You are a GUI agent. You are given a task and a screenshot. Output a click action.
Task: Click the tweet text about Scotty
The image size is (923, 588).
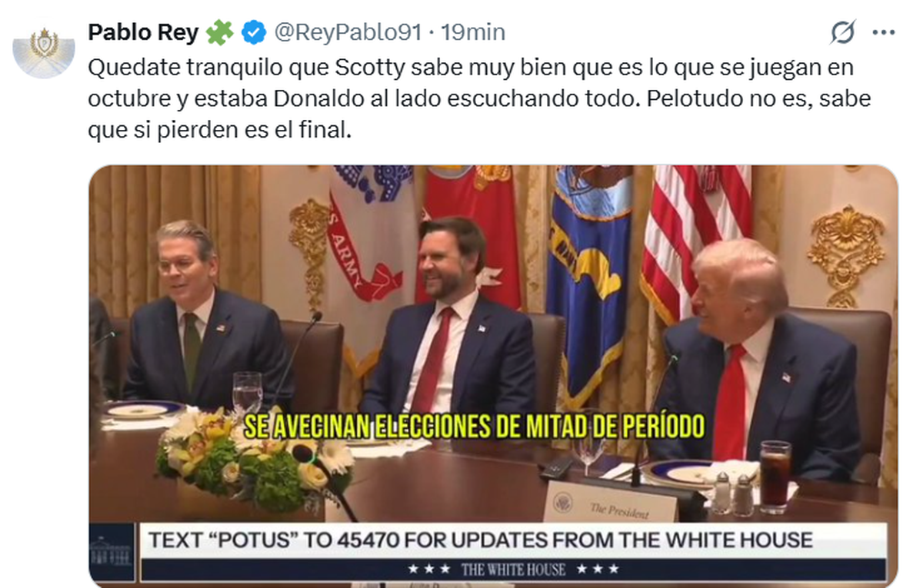pyautogui.click(x=479, y=99)
